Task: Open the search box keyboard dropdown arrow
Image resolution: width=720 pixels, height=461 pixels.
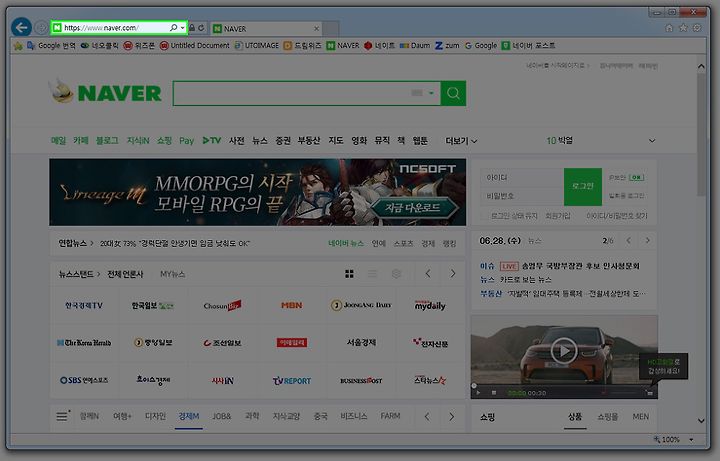Action: tap(431, 93)
